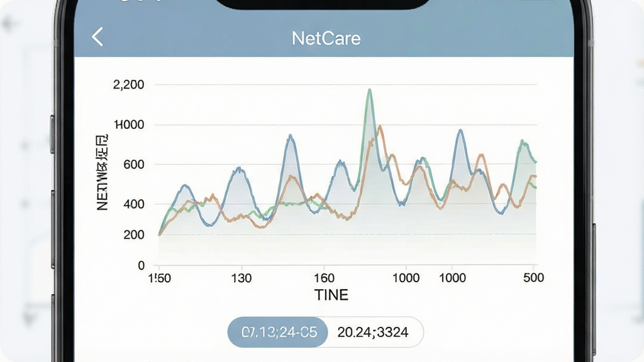Click the 200 y-axis label
Screen dimensions: 644x362
point(133,235)
